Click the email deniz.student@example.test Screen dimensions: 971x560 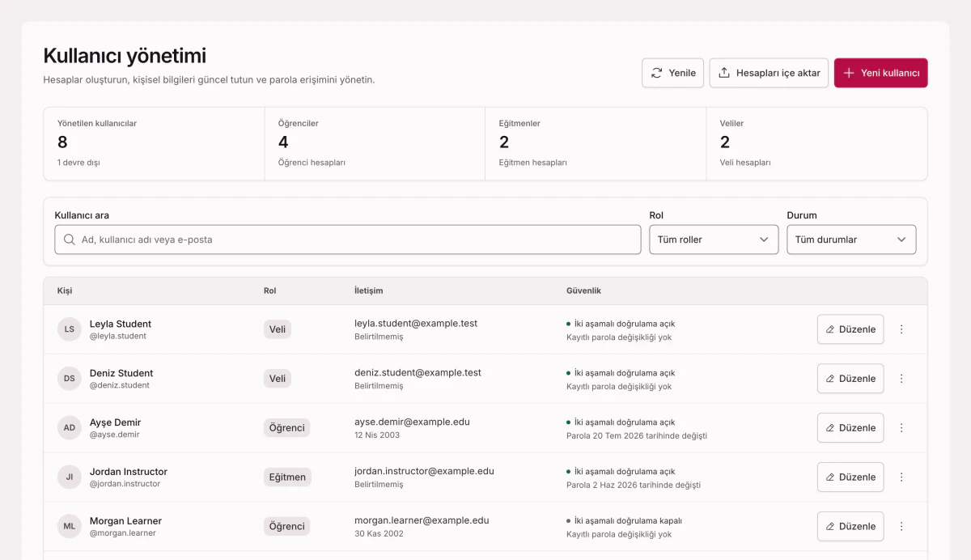coord(418,373)
